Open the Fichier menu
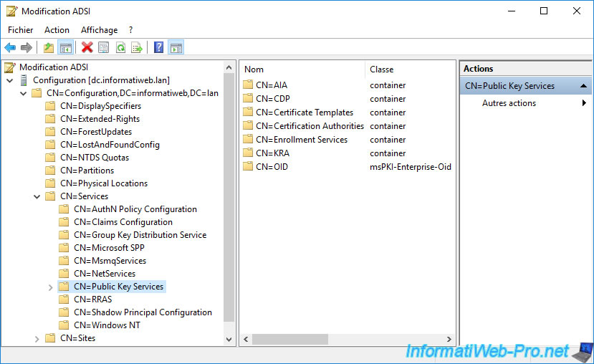594x364 pixels. pos(21,30)
